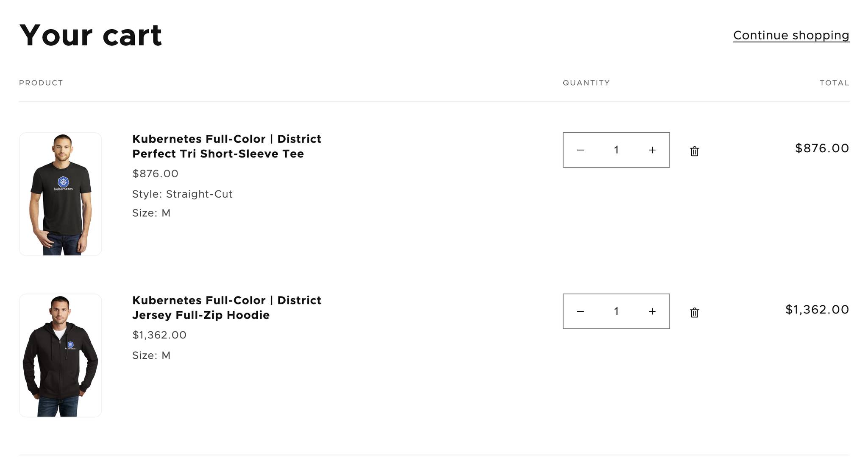The height and width of the screenshot is (464, 868).
Task: Click the plus icon on the hoodie quantity
Action: point(652,311)
